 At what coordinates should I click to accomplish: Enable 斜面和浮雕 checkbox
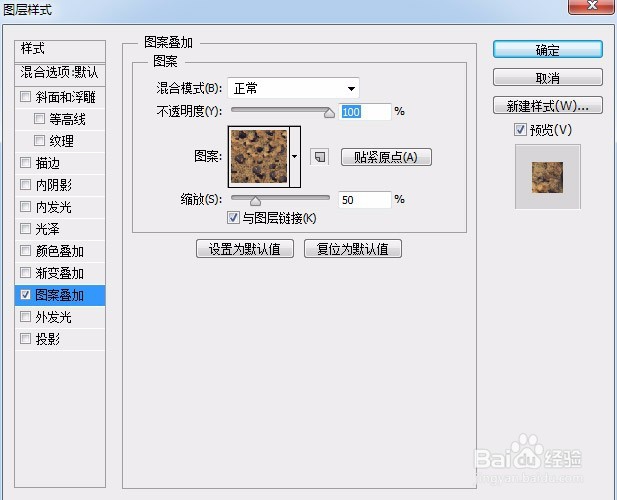[x=26, y=96]
